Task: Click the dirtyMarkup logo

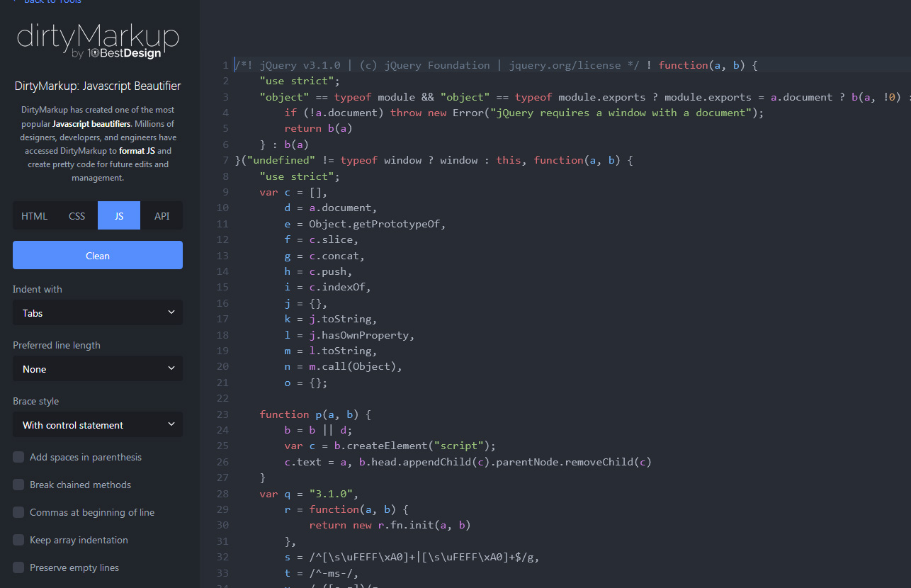Action: pos(98,36)
